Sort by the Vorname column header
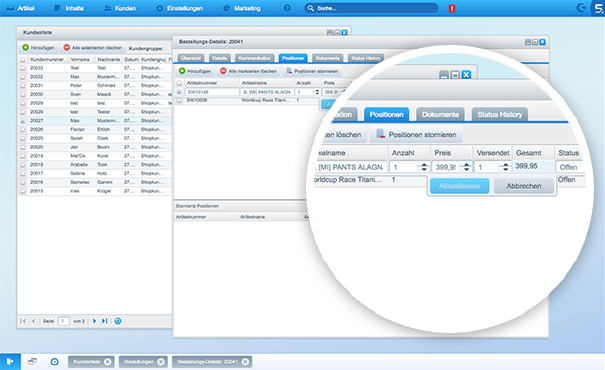The width and height of the screenshot is (605, 370). point(81,59)
